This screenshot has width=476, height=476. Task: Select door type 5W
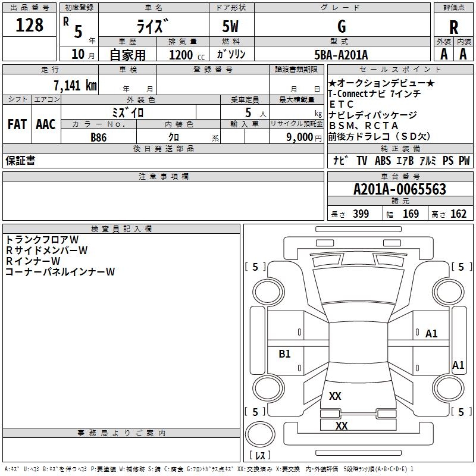coord(230,26)
